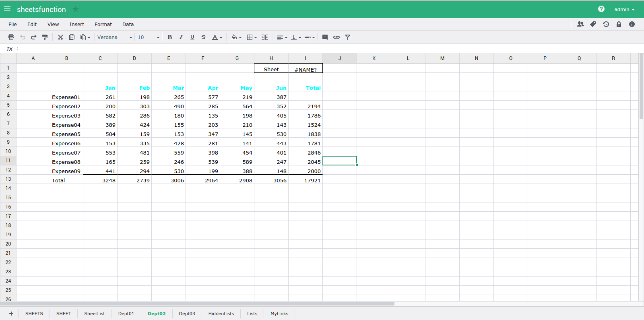
Task: Click the undo arrow
Action: point(23,37)
